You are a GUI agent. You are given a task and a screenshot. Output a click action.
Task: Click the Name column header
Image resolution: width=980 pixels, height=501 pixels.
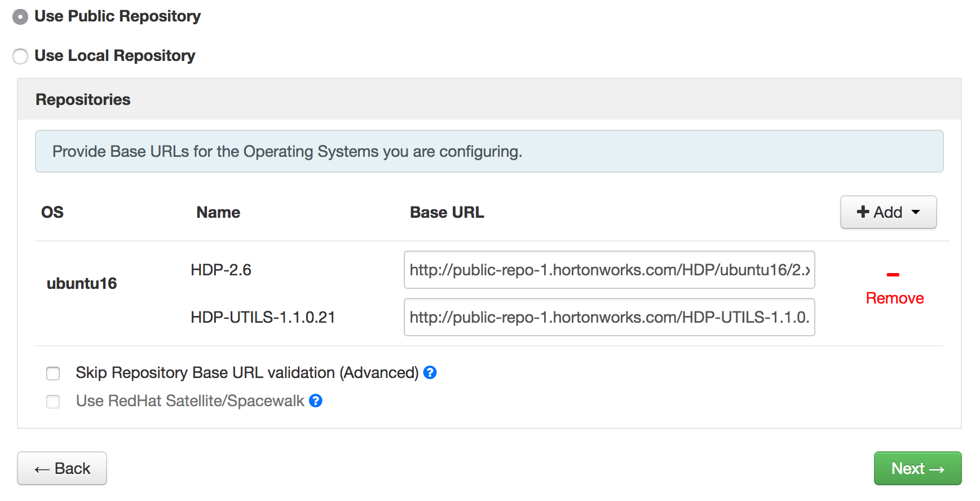[218, 212]
